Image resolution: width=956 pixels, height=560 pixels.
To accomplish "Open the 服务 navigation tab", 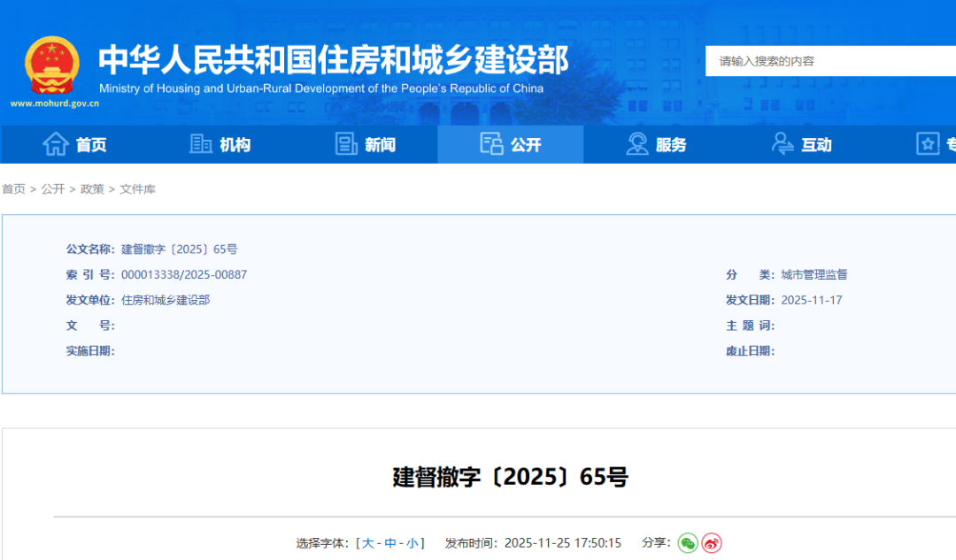I will coord(671,145).
